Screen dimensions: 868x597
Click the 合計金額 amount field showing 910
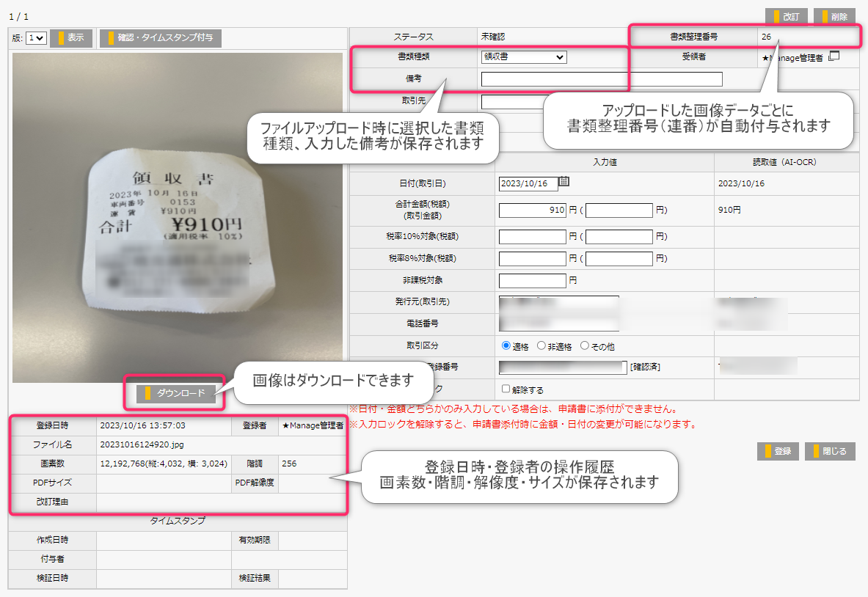[x=532, y=210]
